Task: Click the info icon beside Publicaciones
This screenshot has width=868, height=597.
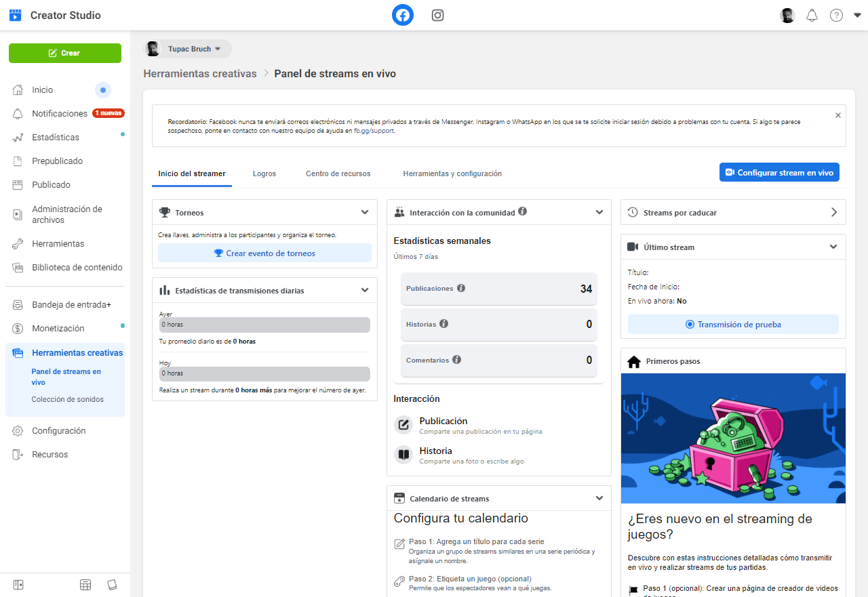Action: (x=461, y=288)
